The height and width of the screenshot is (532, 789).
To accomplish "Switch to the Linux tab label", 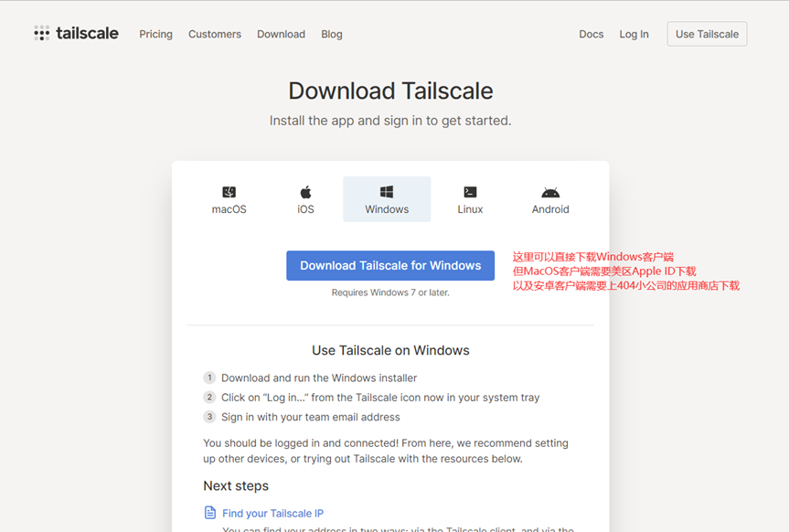I will [x=470, y=209].
